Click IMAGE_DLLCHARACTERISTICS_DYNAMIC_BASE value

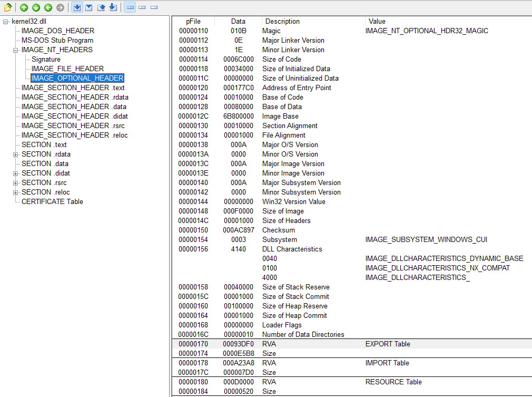[445, 259]
